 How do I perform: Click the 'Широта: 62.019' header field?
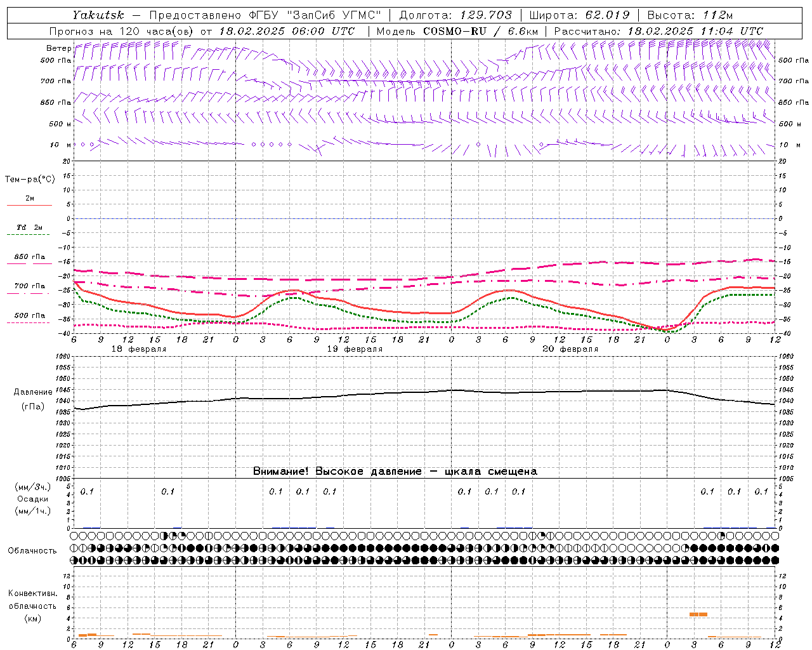[x=579, y=15]
